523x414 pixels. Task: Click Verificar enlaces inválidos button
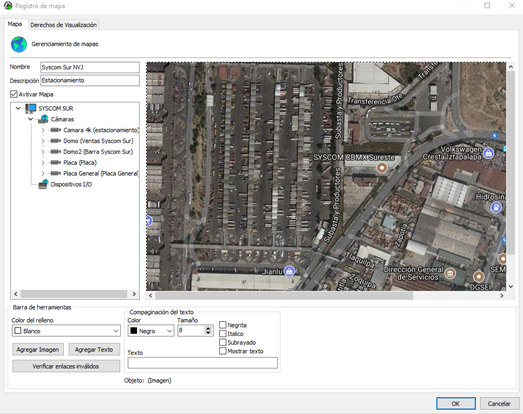click(66, 366)
